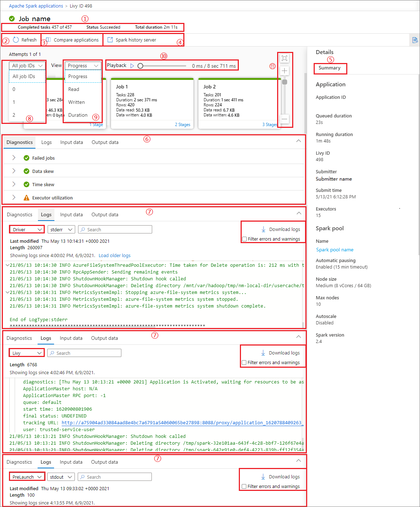Open the Diagnostics tab
This screenshot has height=507, width=420.
19,142
